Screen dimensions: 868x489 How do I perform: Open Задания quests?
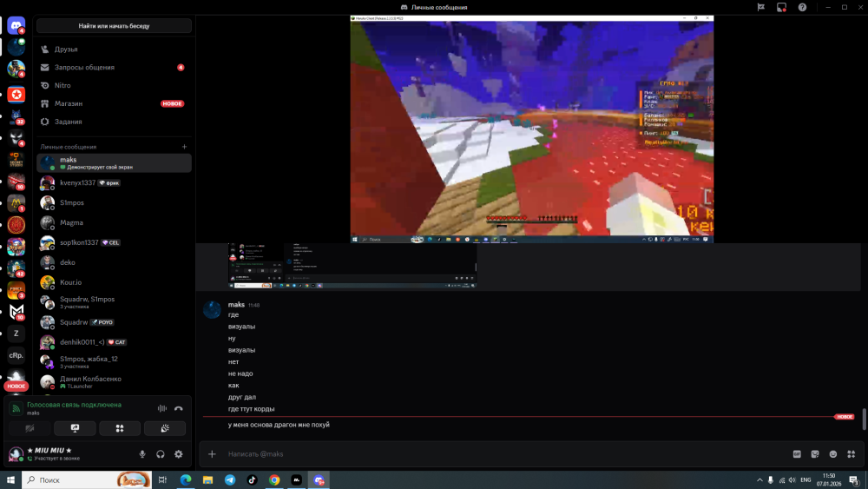pos(114,122)
